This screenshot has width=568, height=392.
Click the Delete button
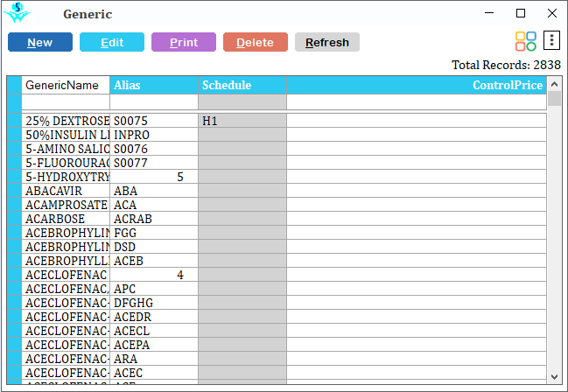[256, 42]
